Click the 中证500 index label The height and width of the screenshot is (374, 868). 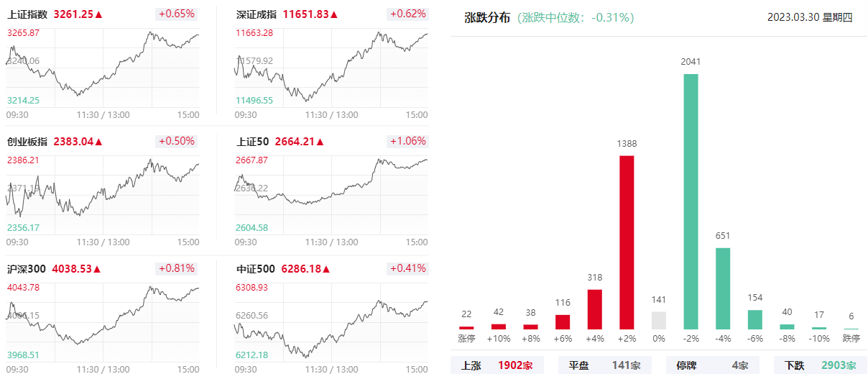pyautogui.click(x=256, y=269)
